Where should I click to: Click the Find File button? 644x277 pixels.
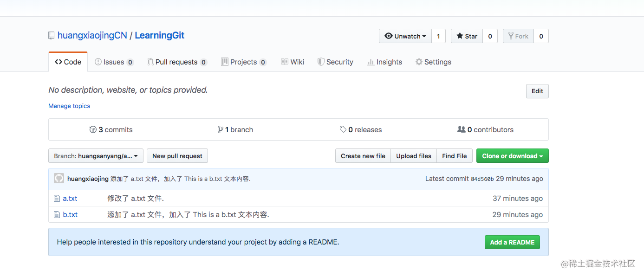(x=455, y=156)
